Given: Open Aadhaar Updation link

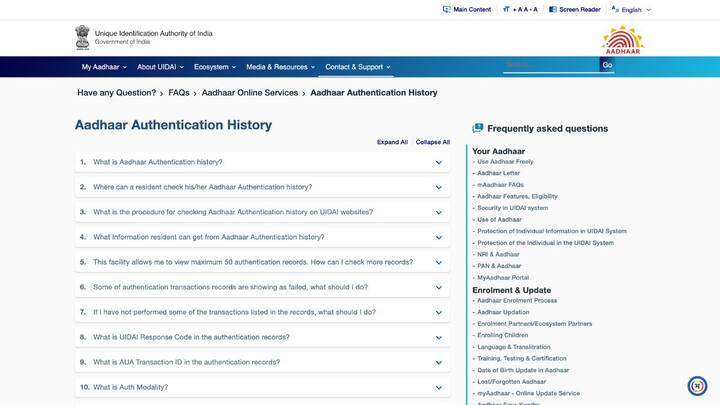Looking at the screenshot, I should coord(503,312).
